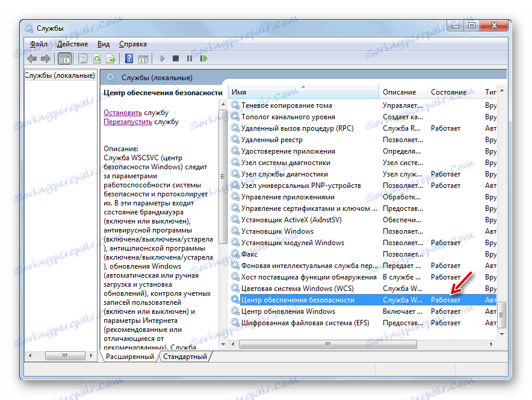Click the Перезапустить service link
The width and height of the screenshot is (532, 400).
pyautogui.click(x=128, y=122)
